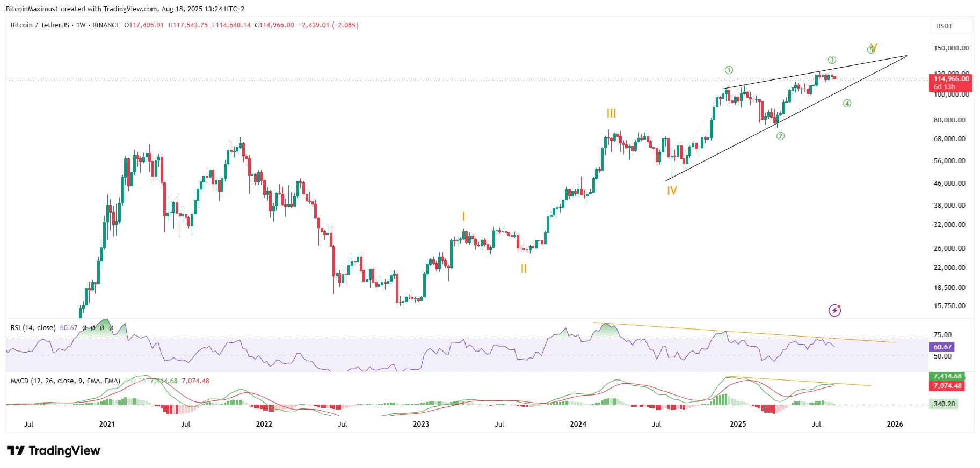Click the MACD legend value 7,074.48
The height and width of the screenshot is (468, 980).
tap(195, 381)
